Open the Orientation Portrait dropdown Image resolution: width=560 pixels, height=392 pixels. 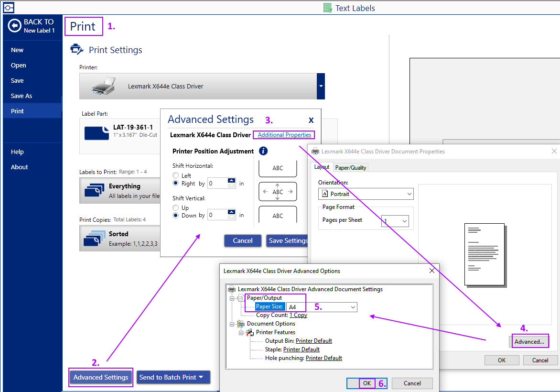[x=366, y=194]
